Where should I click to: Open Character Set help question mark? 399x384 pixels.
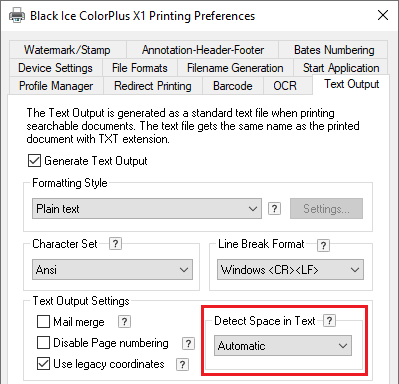[115, 244]
